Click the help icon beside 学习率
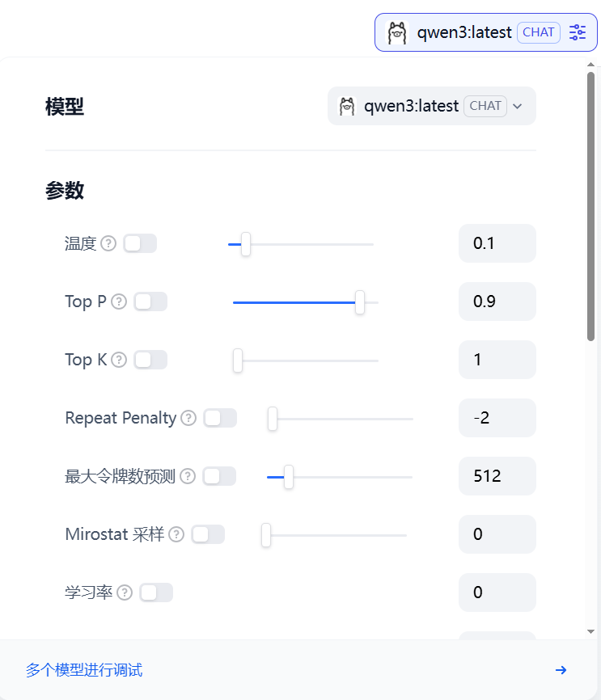The width and height of the screenshot is (601, 700). (125, 592)
